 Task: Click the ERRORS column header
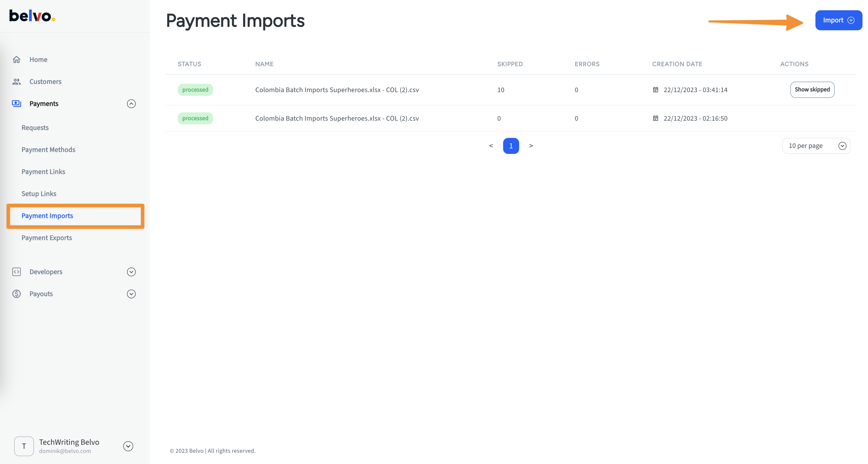[587, 64]
